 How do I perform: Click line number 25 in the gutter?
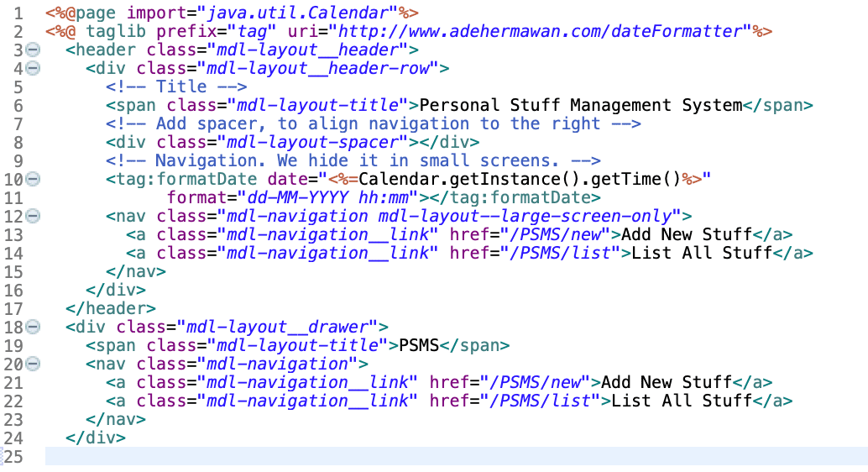[x=13, y=456]
